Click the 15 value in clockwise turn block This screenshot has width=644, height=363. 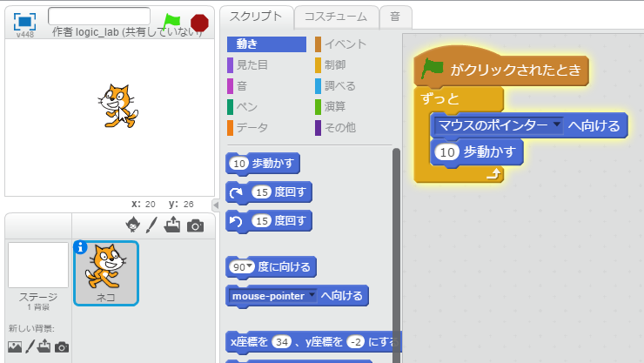262,192
